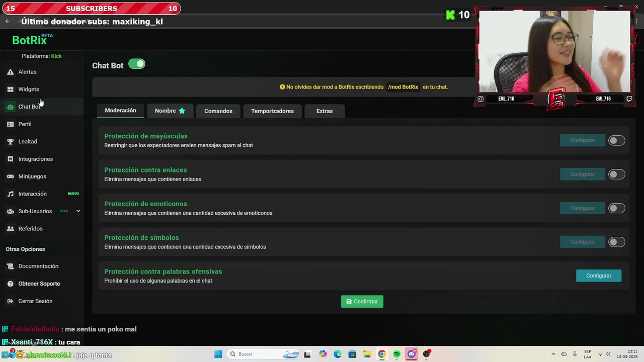Click Obtener Soporte help icon
This screenshot has height=362, width=644.
pyautogui.click(x=10, y=284)
